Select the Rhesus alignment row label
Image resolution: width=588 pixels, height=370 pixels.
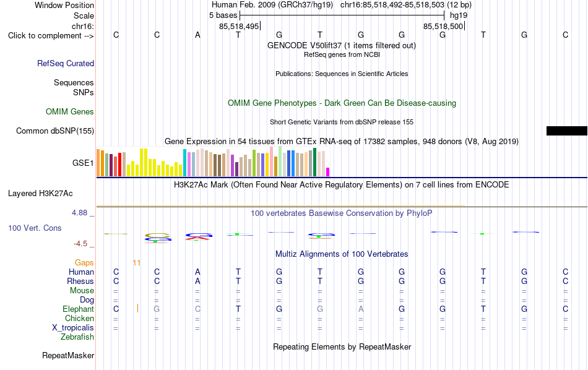pos(80,281)
